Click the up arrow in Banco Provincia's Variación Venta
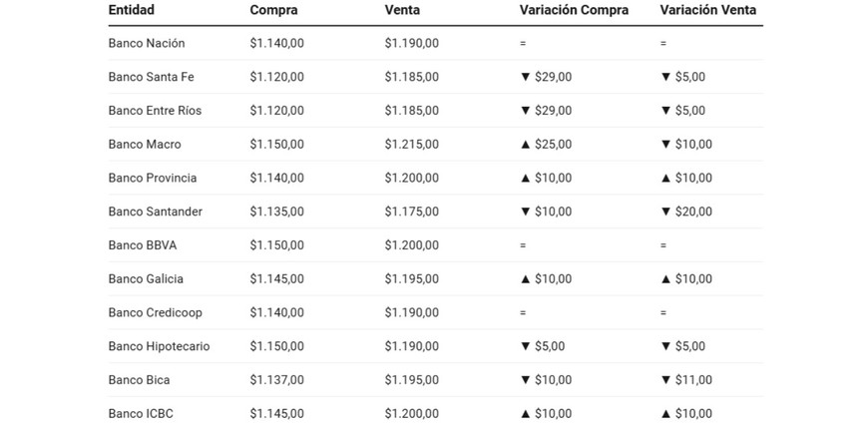868x437 pixels. tap(666, 179)
